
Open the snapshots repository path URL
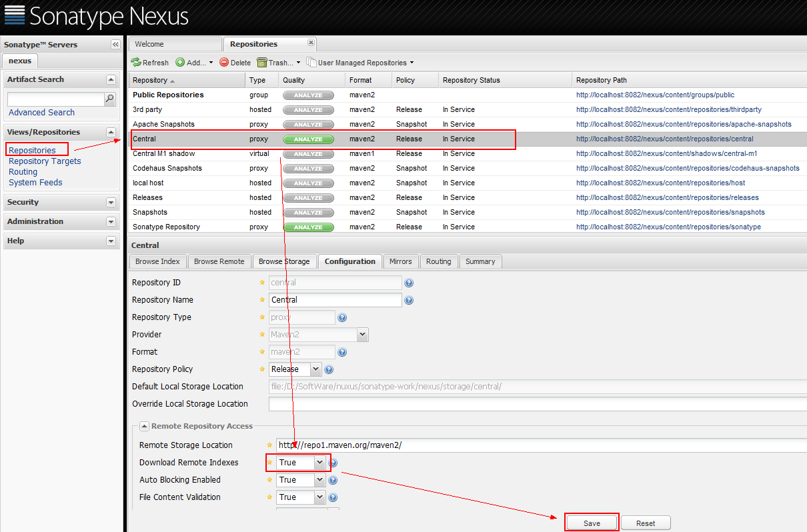(670, 212)
